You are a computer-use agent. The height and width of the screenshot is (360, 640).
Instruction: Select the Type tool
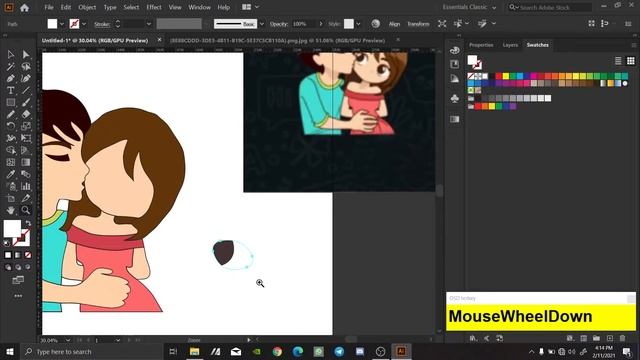pos(11,90)
